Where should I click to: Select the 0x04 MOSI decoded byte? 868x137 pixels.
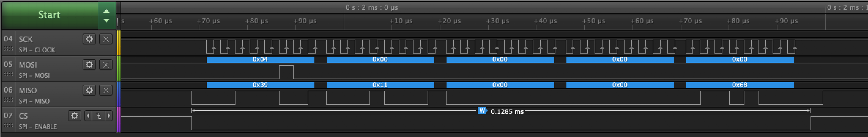(x=260, y=59)
